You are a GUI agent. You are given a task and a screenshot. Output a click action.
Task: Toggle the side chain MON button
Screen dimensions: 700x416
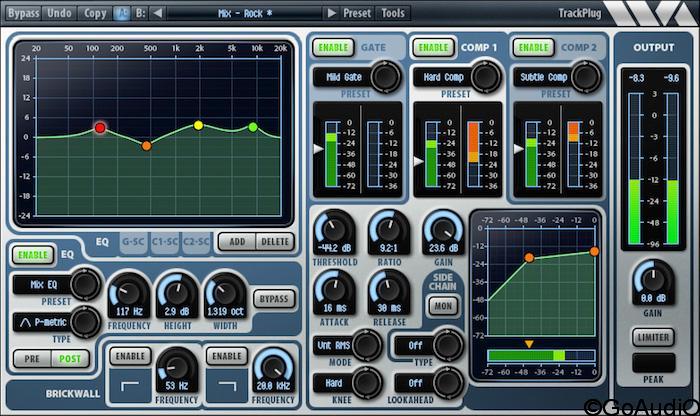[x=443, y=306]
